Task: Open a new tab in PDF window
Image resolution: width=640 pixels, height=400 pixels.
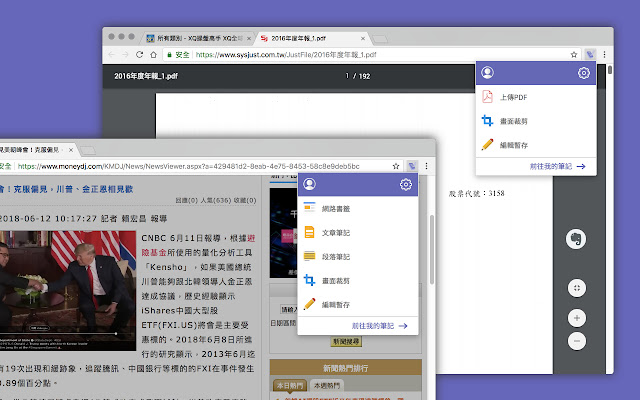Action: 380,39
